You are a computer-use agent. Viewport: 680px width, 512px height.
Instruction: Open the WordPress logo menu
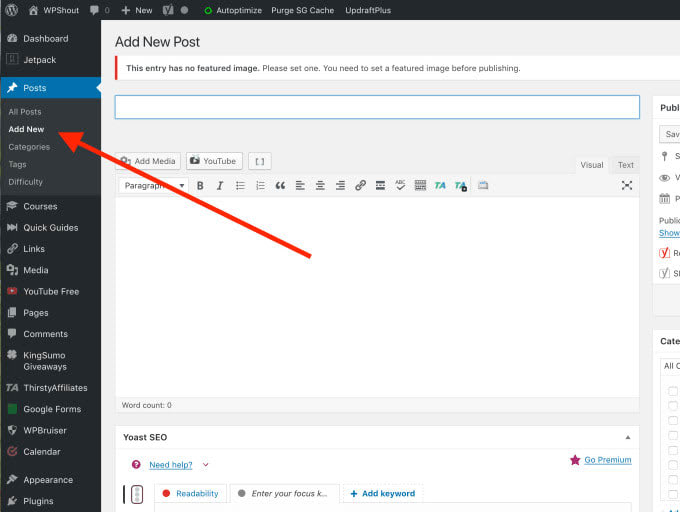(x=12, y=10)
